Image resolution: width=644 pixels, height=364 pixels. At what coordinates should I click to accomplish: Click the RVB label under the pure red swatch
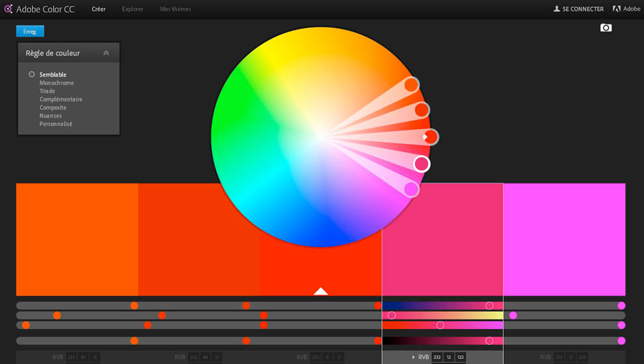pyautogui.click(x=302, y=357)
